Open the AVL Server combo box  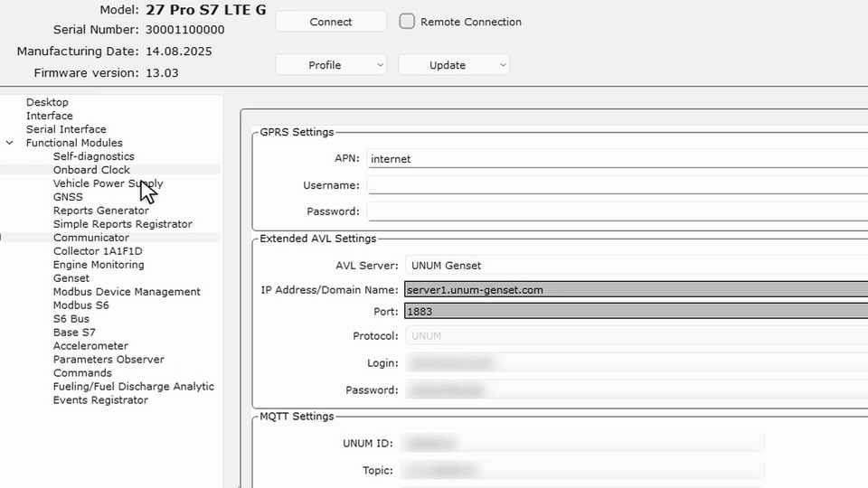pyautogui.click(x=636, y=266)
